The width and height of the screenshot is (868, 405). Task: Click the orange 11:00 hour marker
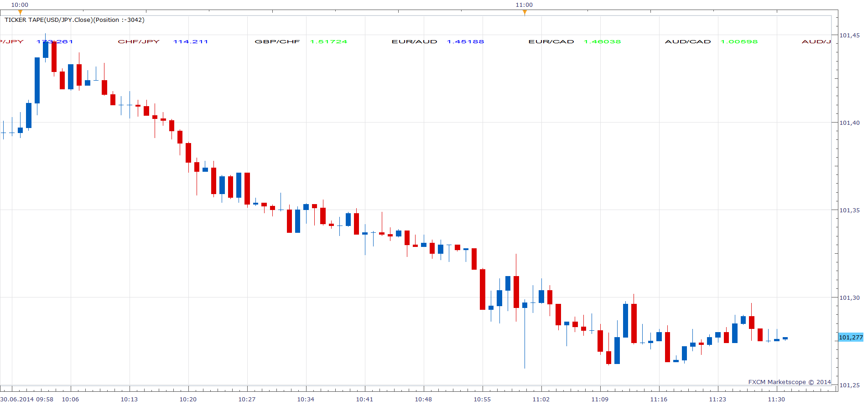point(525,12)
